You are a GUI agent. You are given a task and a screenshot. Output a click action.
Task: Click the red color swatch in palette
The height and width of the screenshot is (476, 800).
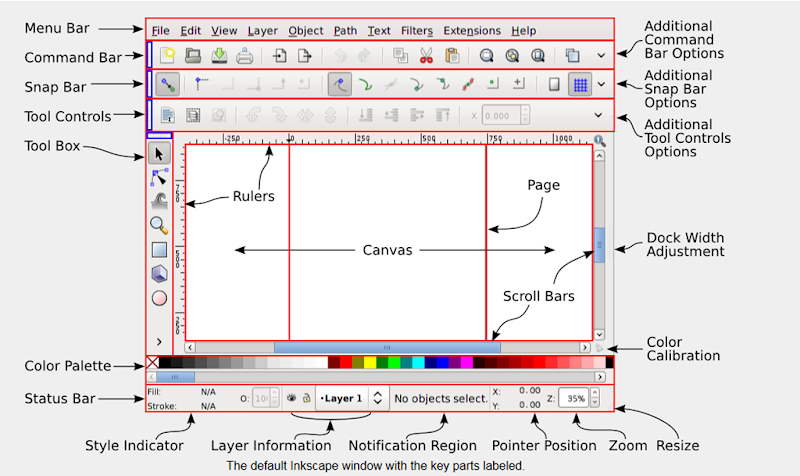click(x=345, y=362)
